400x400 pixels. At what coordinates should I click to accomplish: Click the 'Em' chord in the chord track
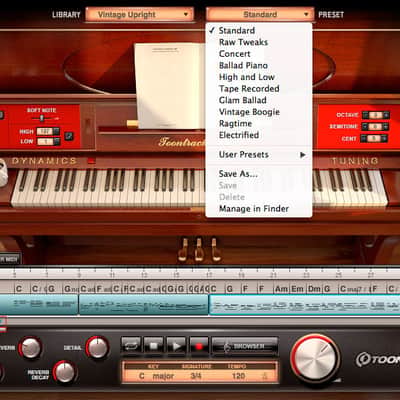tap(298, 289)
